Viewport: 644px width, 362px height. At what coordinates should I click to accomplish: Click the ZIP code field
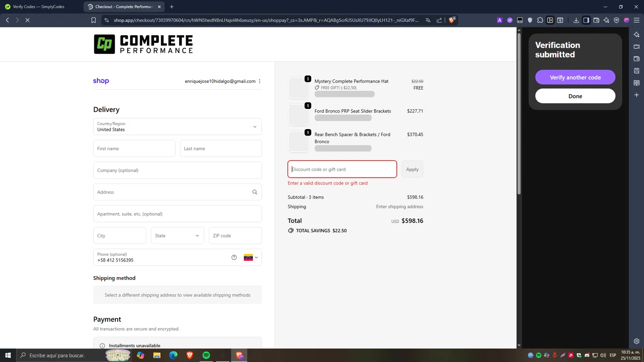tap(235, 235)
